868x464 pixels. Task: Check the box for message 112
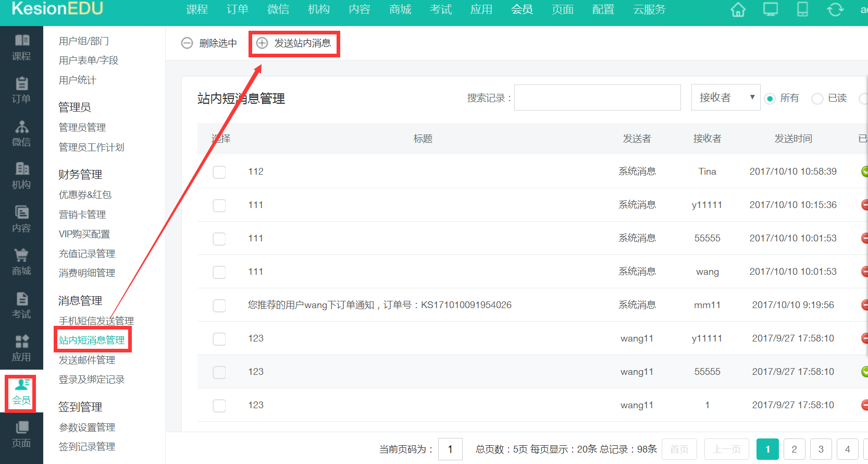coord(219,172)
